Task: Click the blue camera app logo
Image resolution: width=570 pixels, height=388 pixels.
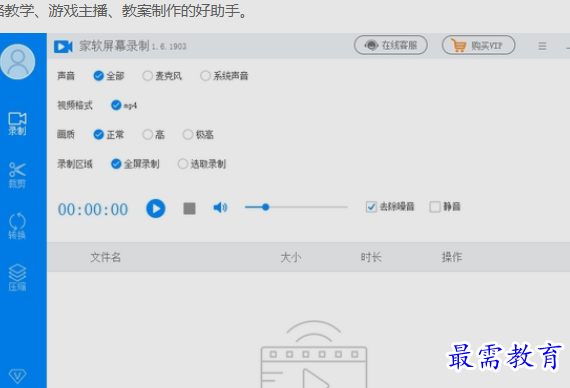Action: 63,47
